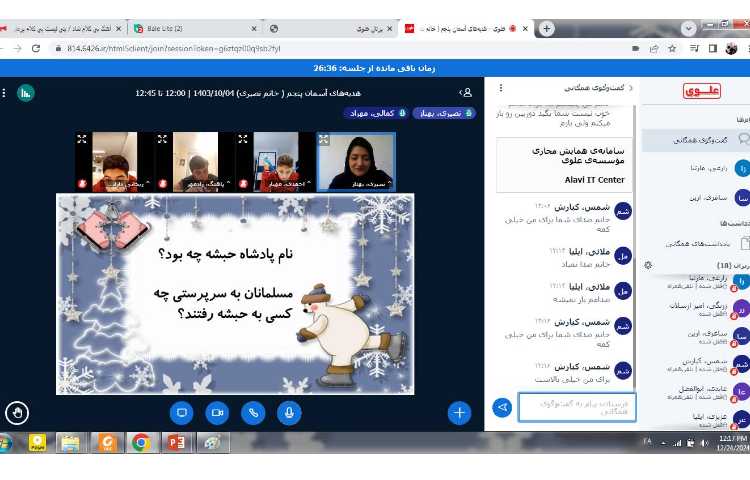The image size is (750, 480).
Task: Toggle webcam sharing with the camera icon
Action: coord(217,412)
